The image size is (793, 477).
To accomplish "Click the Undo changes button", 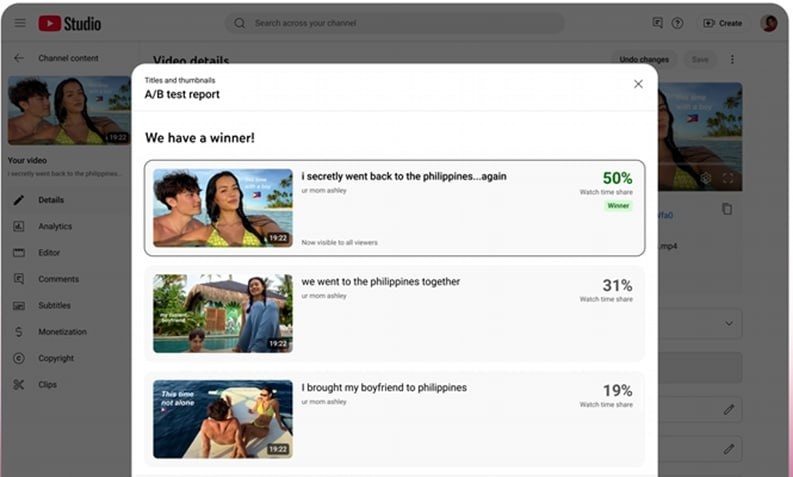I will (x=644, y=60).
